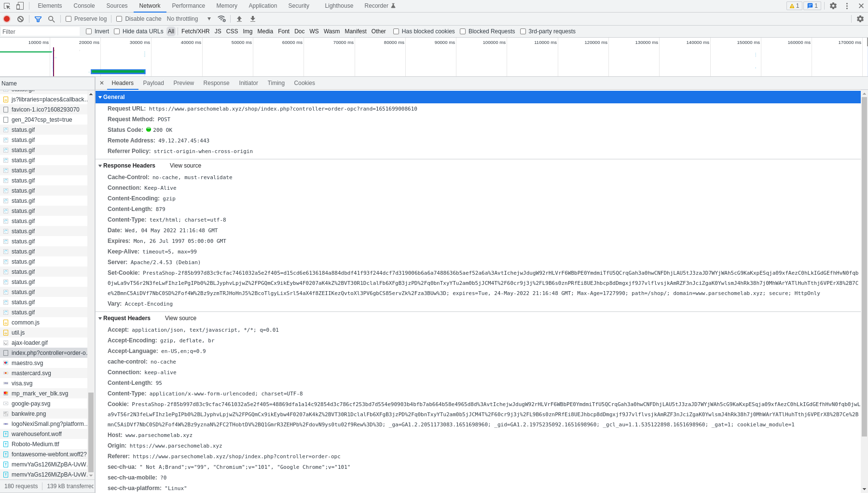Select visa.svg request
Viewport: 868px width, 493px height.
(44, 383)
